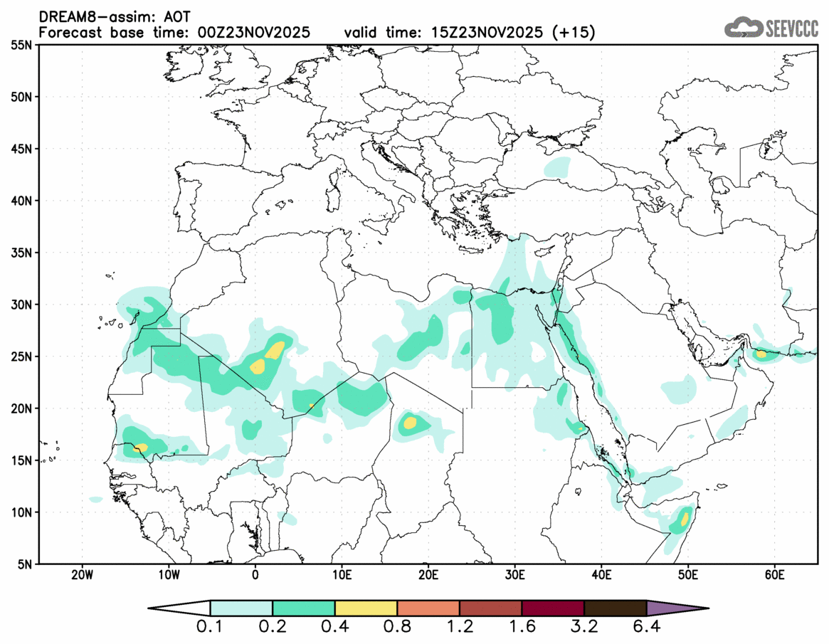This screenshot has height=644, width=829.
Task: Select the green 0.2–0.4 color swatch
Action: [x=304, y=608]
